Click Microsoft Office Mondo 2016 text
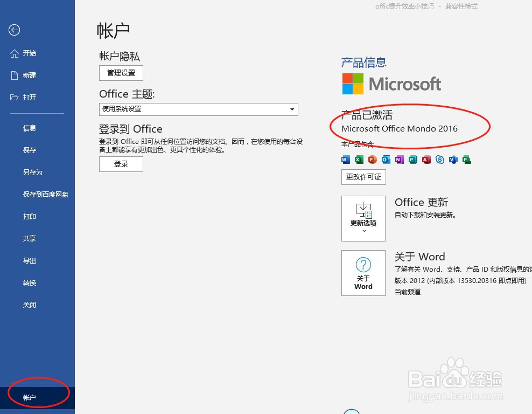 pyautogui.click(x=400, y=128)
